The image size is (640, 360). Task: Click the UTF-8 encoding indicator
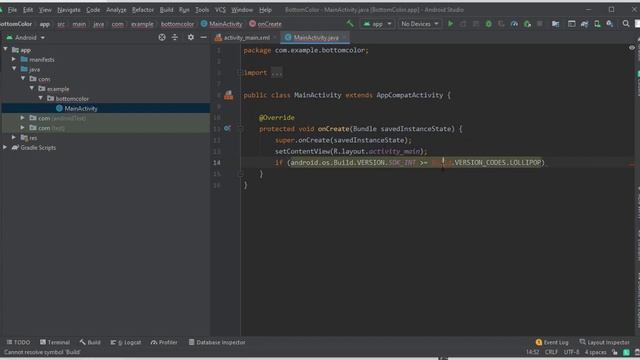point(571,352)
